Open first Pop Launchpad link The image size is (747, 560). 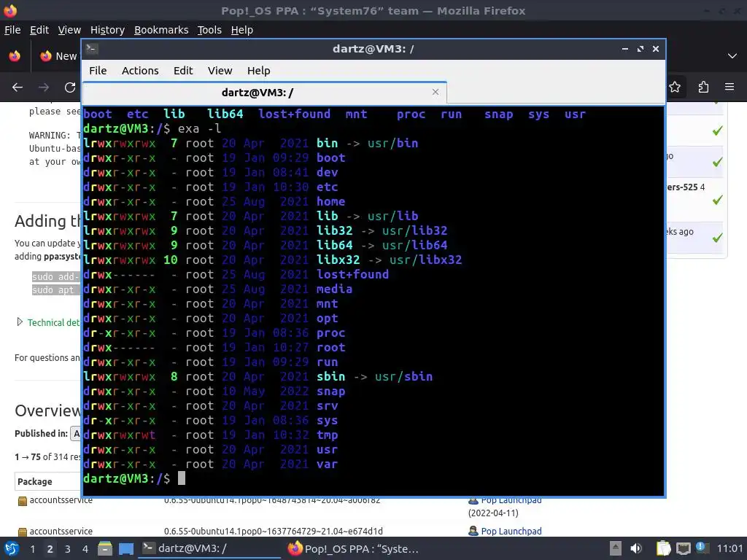[x=511, y=500]
